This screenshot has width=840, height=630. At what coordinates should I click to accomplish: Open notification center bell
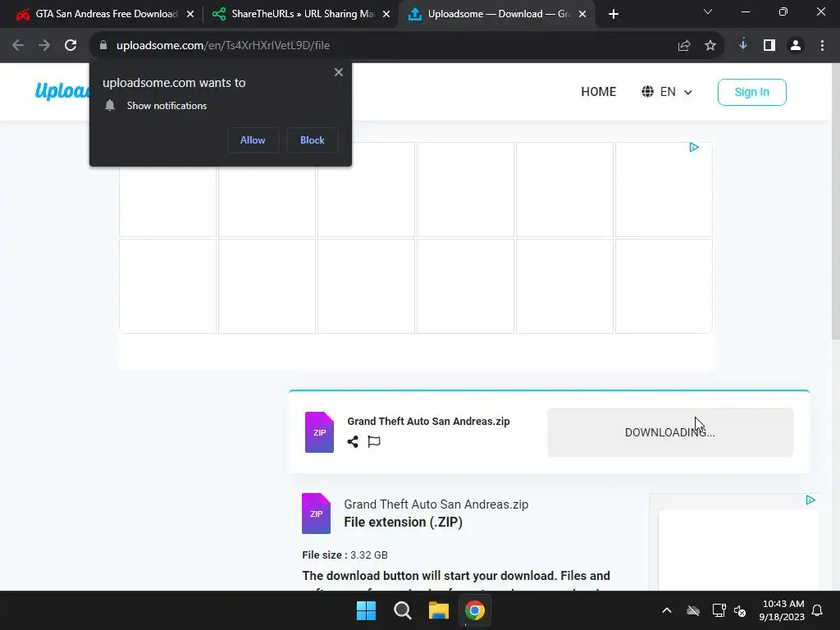click(818, 610)
